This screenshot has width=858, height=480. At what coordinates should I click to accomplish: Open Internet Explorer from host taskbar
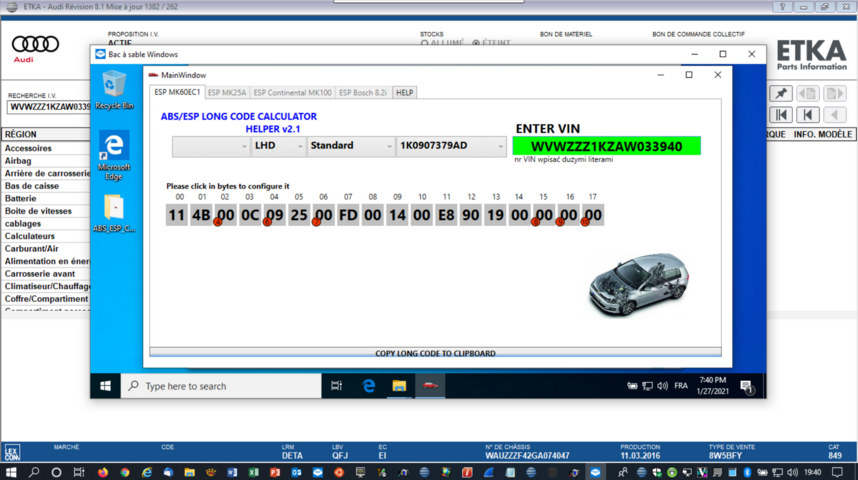[146, 472]
